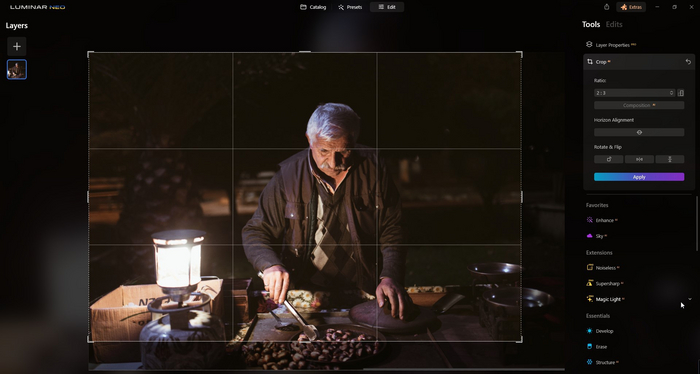Open Layer Properties
The height and width of the screenshot is (374, 700).
click(x=611, y=45)
